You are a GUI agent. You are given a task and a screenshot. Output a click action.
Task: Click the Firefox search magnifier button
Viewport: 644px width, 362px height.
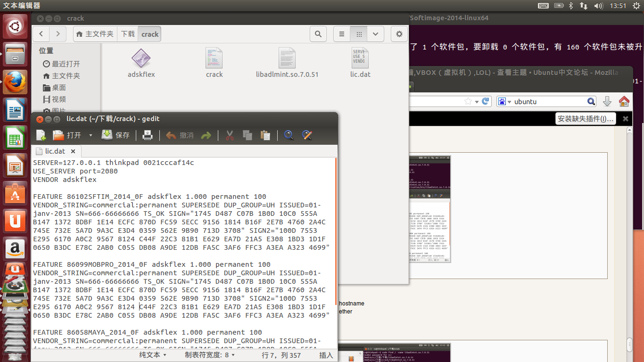click(x=592, y=101)
